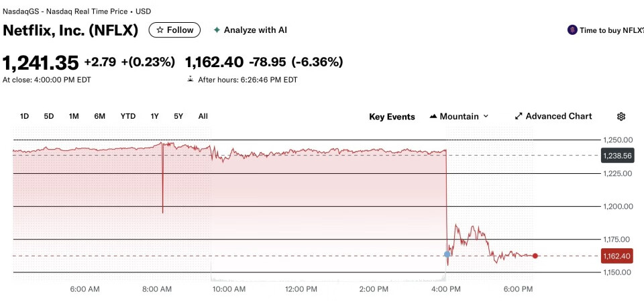Click the blue 4:00 PM close marker dot

(x=447, y=254)
